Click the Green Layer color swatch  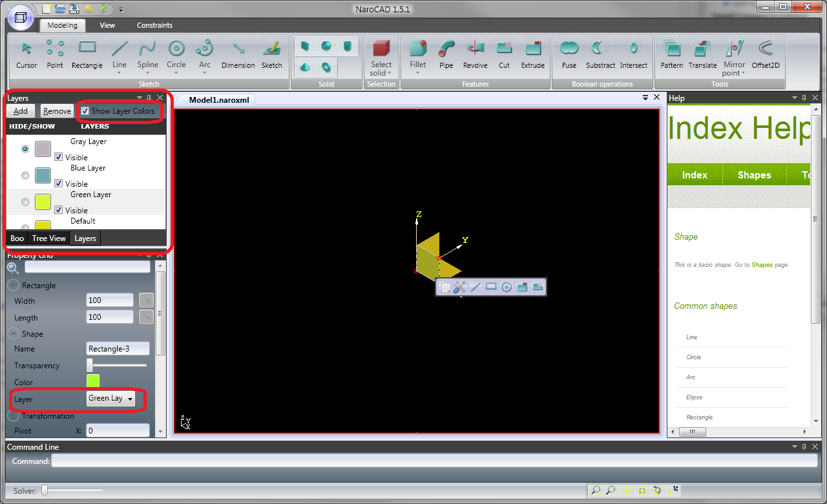[43, 202]
